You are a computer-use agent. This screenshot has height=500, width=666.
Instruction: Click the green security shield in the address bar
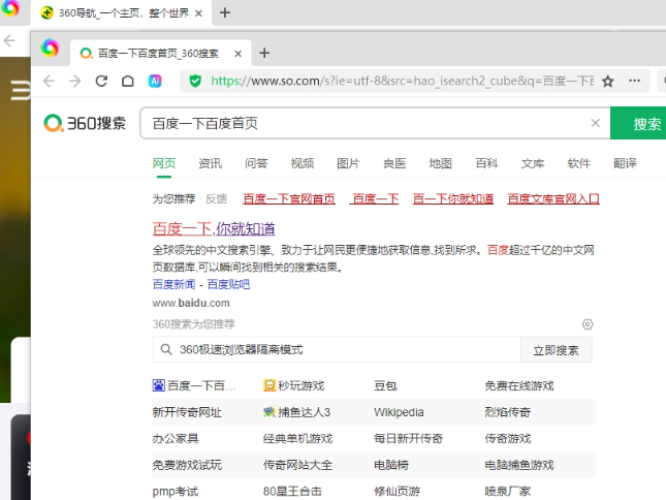tap(195, 81)
